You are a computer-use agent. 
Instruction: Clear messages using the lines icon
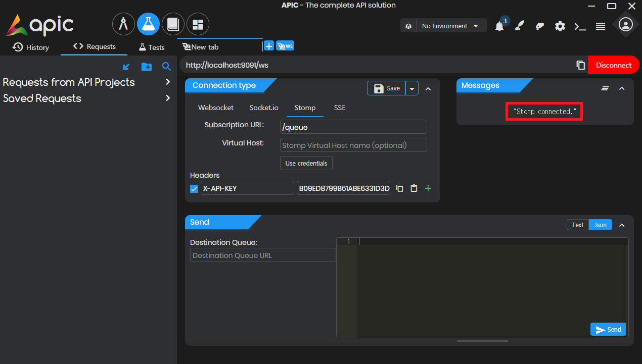605,88
